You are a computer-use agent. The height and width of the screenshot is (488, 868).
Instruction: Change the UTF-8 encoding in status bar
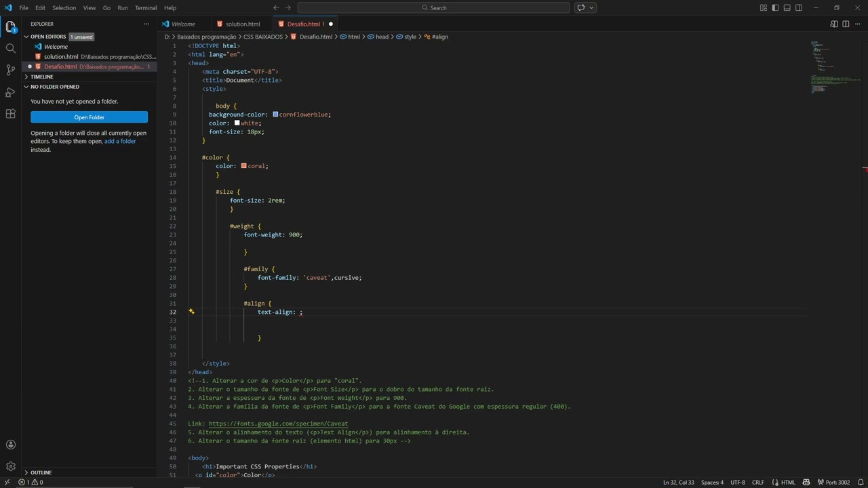(737, 483)
